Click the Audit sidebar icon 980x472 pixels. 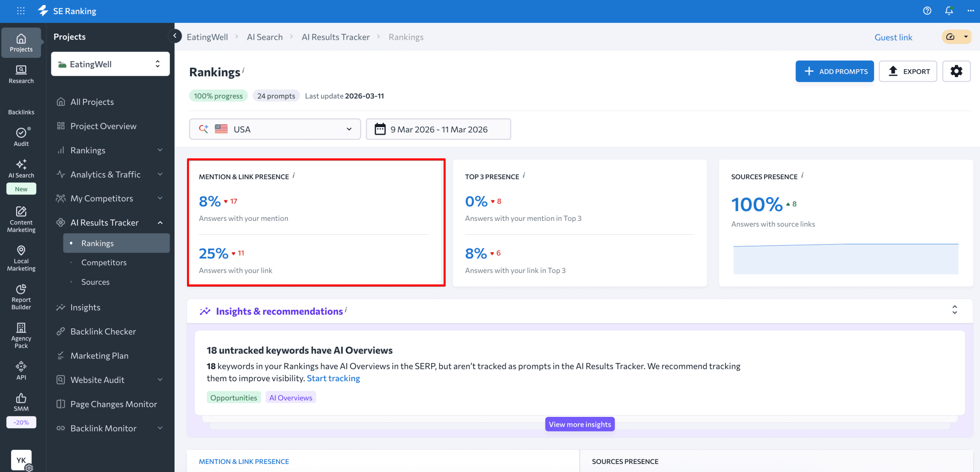[21, 133]
